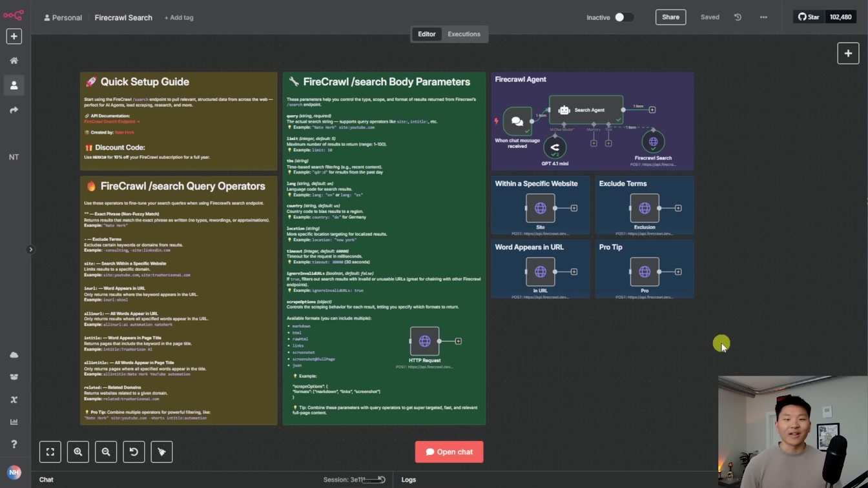Click the Exclude Terms note title
The width and height of the screenshot is (868, 488).
623,183
